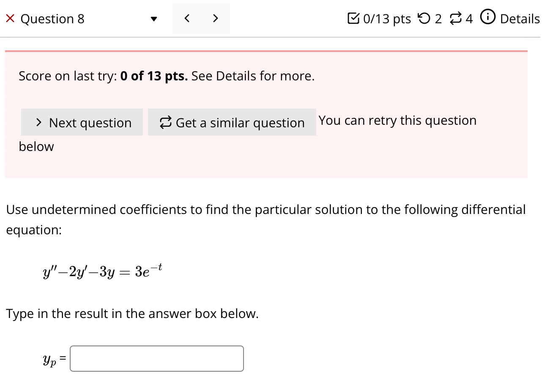The image size is (553, 392).
Task: Click Get a similar question
Action: pos(232,122)
